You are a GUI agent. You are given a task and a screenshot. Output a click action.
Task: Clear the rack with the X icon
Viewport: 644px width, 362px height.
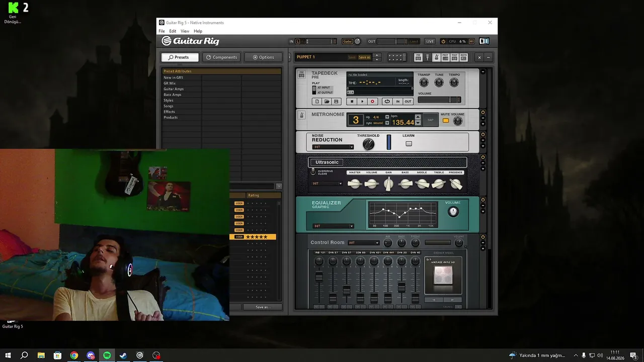pos(479,57)
